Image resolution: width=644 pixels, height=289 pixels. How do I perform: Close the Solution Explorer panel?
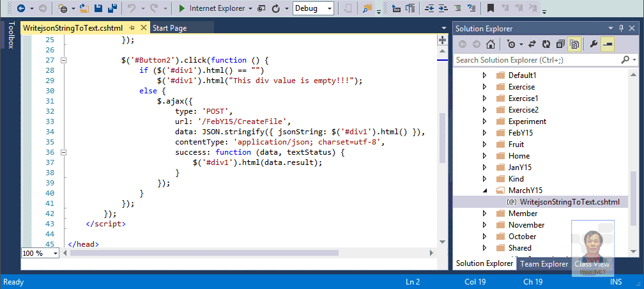point(633,28)
